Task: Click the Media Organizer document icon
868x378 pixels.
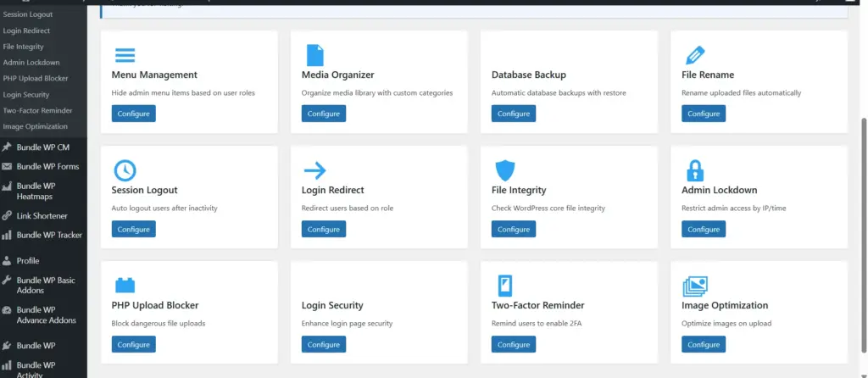Action: coord(315,55)
